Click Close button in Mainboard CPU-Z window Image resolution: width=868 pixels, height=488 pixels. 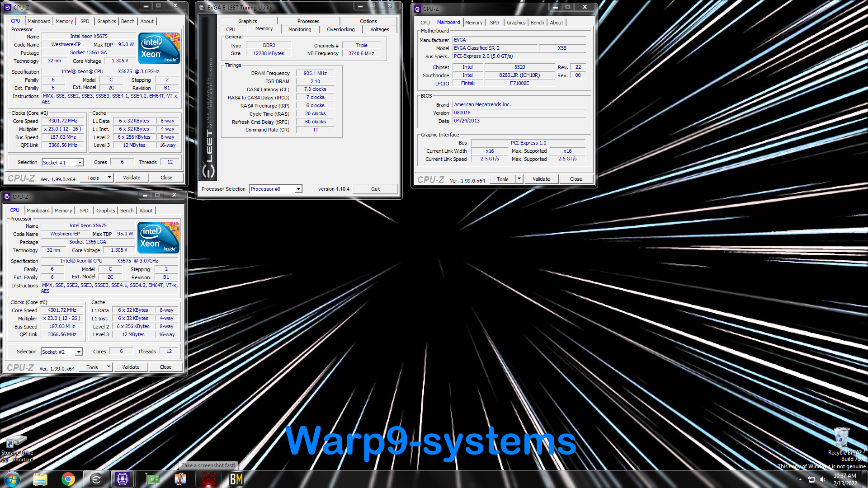pos(576,179)
